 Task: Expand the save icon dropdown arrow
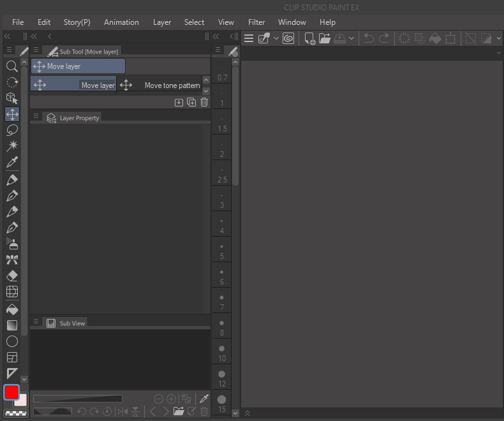(x=352, y=38)
